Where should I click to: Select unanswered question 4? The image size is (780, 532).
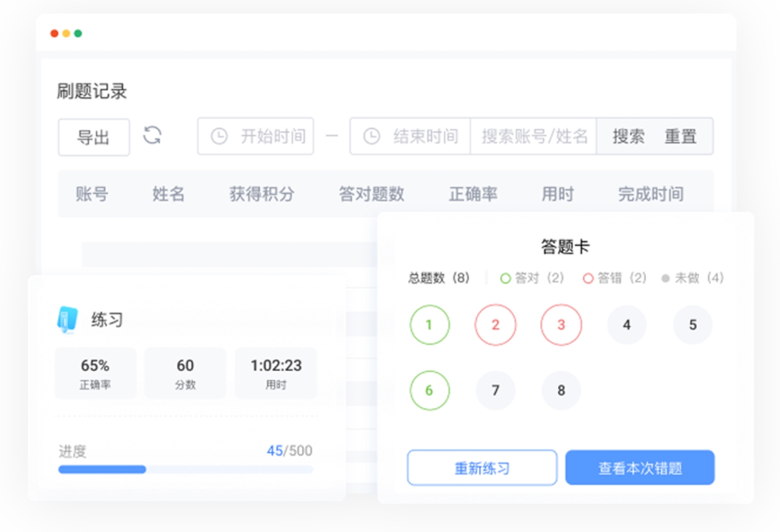click(627, 325)
